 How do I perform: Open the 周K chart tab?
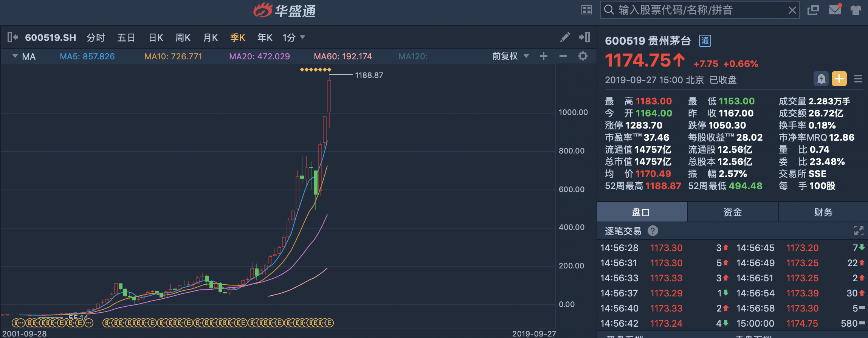point(183,37)
